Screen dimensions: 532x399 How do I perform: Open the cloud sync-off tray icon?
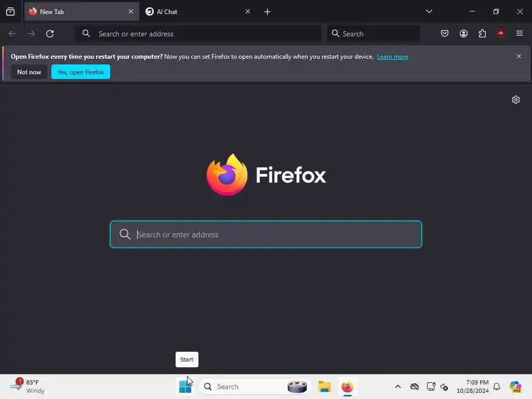[414, 387]
